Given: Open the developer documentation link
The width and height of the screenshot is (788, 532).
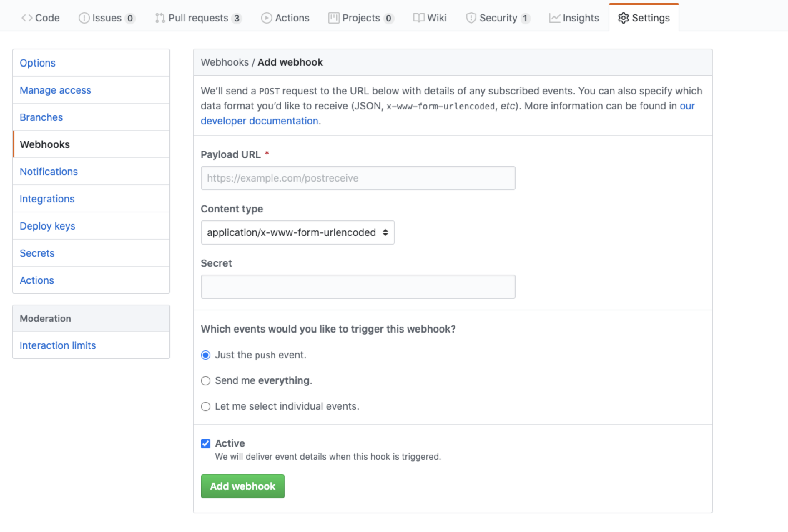Looking at the screenshot, I should click(x=259, y=121).
